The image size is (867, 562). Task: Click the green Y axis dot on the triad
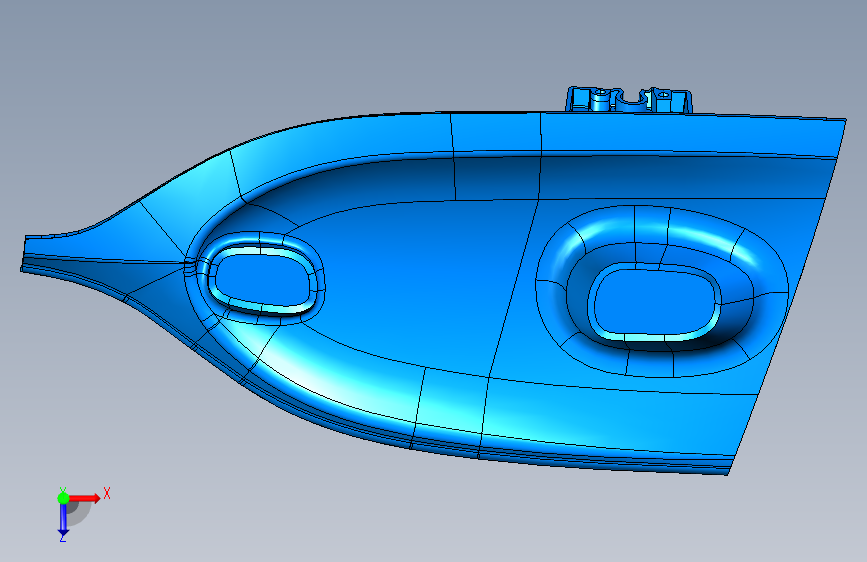[63, 498]
